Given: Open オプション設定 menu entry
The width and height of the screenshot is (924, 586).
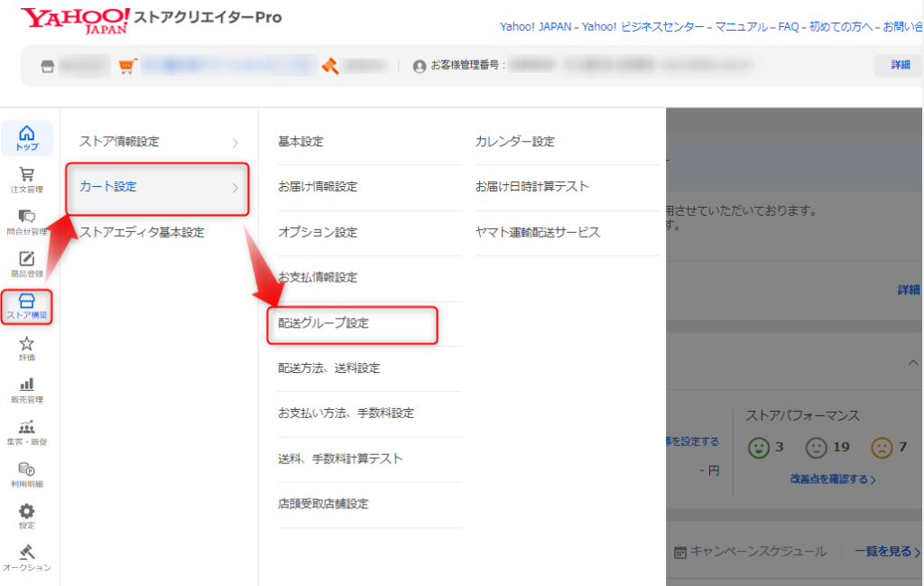Looking at the screenshot, I should [x=318, y=232].
